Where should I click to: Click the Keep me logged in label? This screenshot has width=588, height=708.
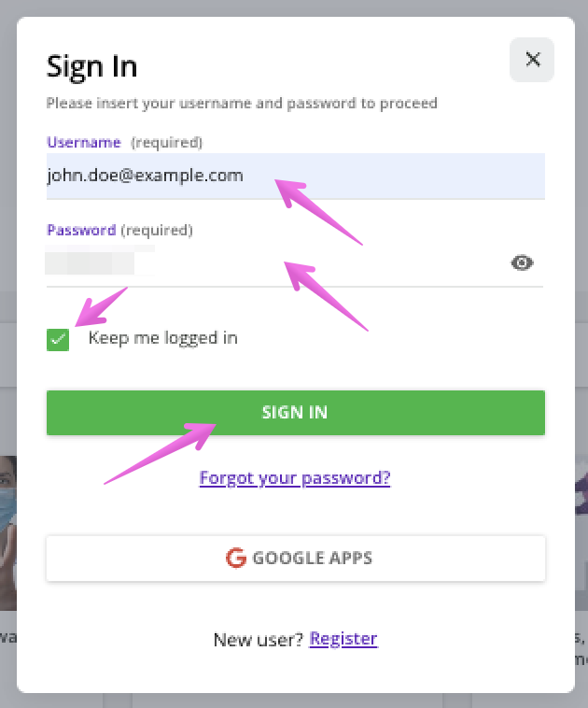point(162,338)
